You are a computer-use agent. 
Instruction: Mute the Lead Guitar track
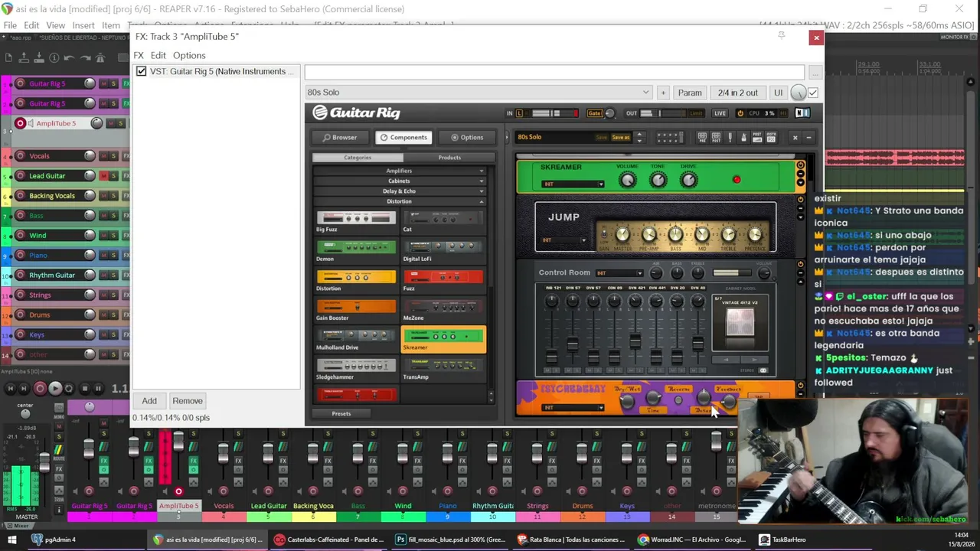103,176
